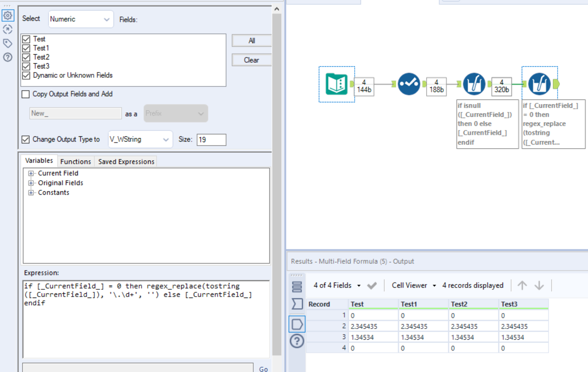This screenshot has height=372, width=588.
Task: Open the V_WString output type dropdown
Action: [x=140, y=139]
